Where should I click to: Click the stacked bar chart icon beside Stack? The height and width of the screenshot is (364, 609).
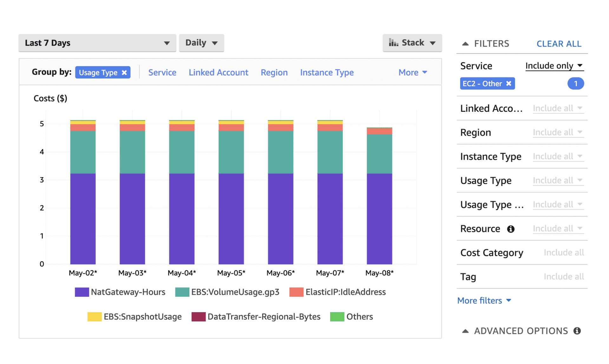393,42
